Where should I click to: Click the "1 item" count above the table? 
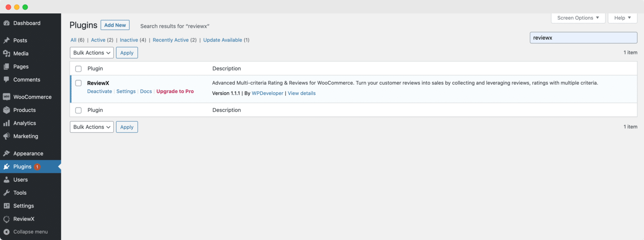point(630,52)
